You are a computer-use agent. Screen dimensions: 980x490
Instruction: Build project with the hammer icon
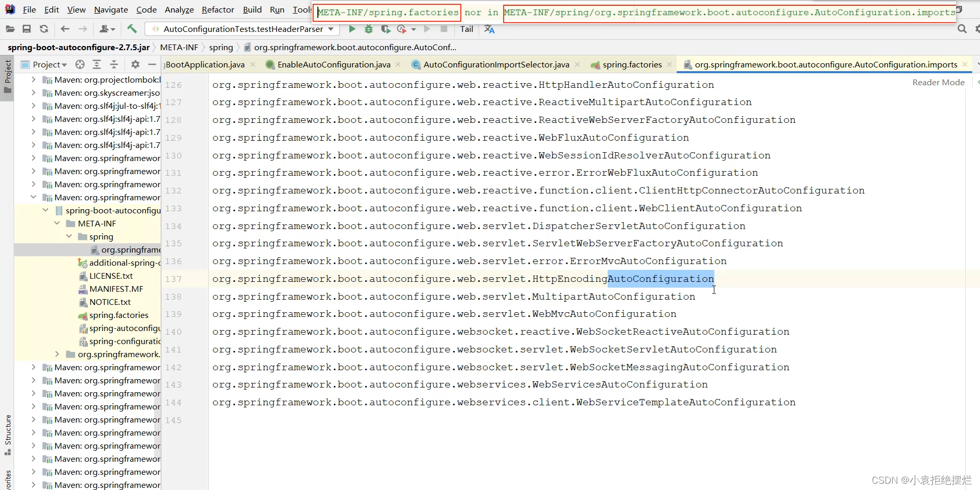132,29
